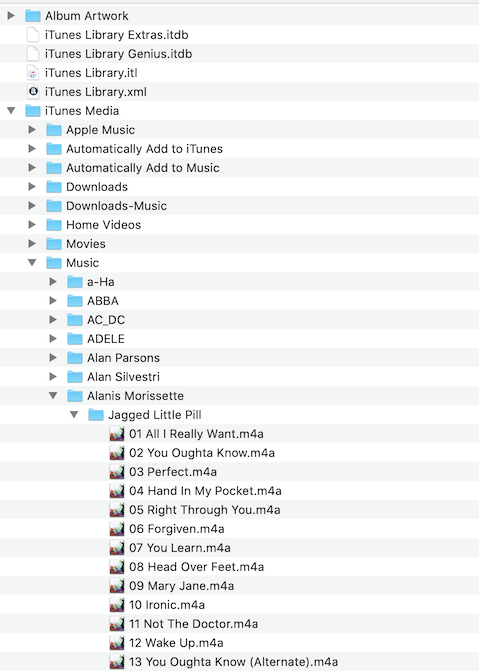Click the Music folder icon
This screenshot has width=479, height=672.
54,263
